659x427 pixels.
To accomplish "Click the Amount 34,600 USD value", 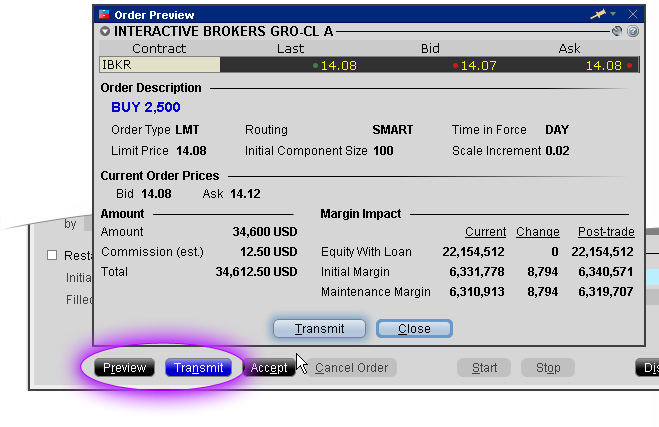I will coord(265,232).
